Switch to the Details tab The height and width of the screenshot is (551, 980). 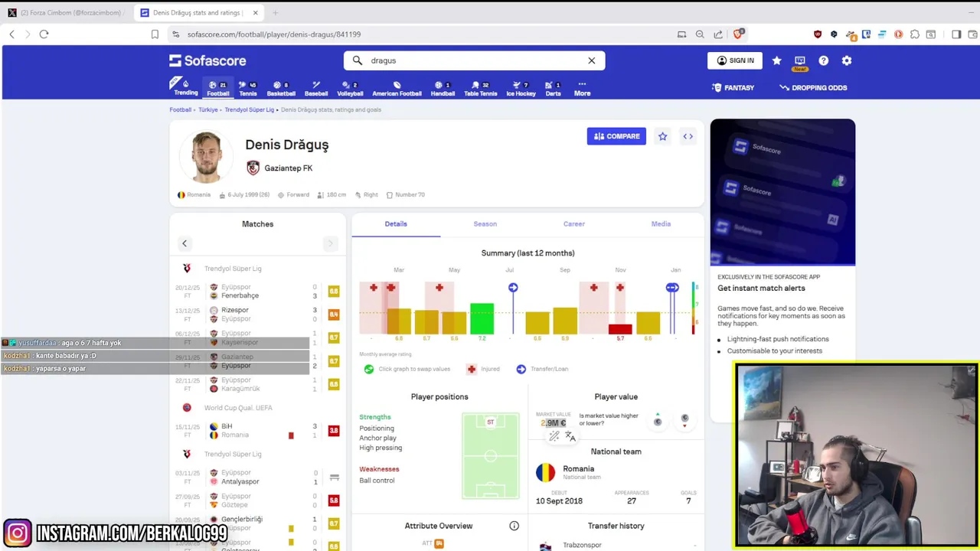click(396, 224)
